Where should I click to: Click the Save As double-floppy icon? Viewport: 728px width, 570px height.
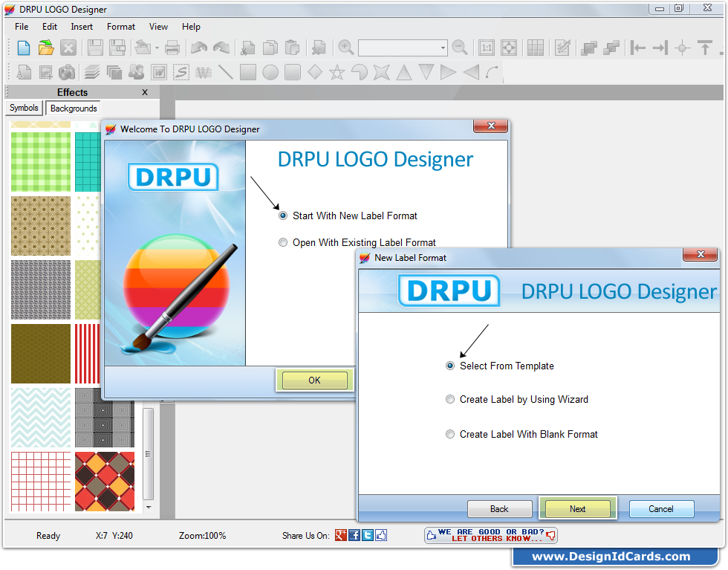coord(117,48)
